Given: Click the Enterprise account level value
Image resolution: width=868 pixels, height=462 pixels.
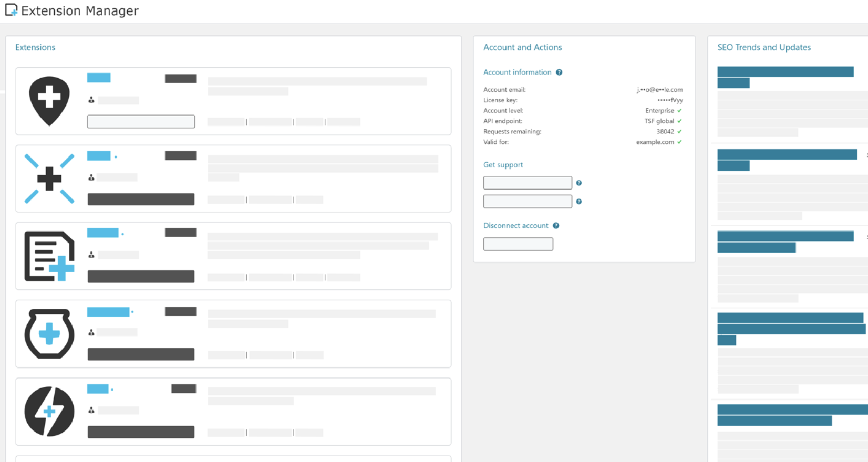Looking at the screenshot, I should [659, 111].
